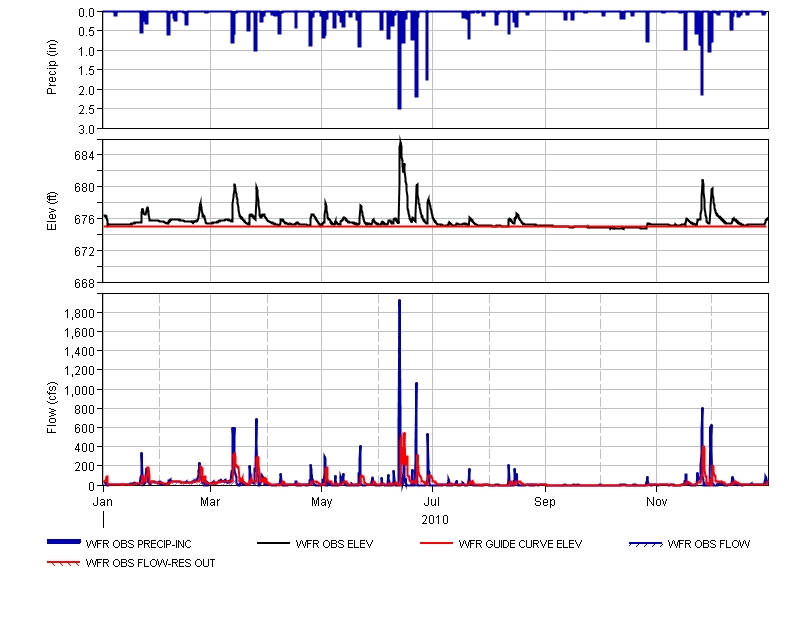Click the WFR OBS FLOW legend label
Image resolution: width=800 pixels, height=627 pixels.
coord(709,544)
